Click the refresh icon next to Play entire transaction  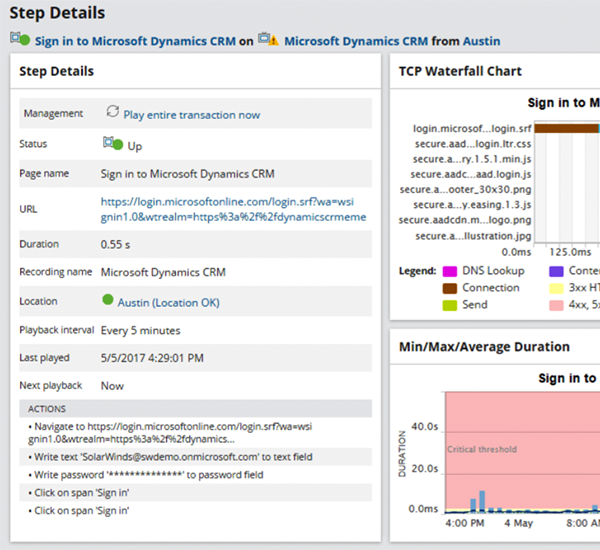(112, 111)
